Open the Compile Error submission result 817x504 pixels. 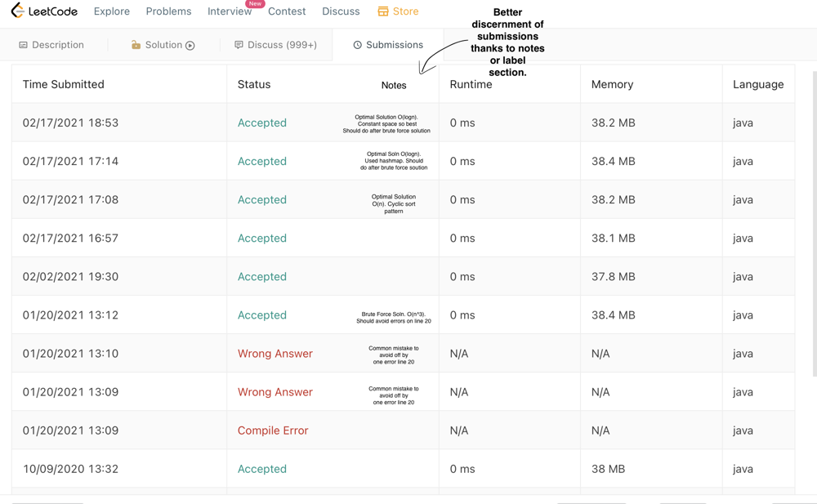(x=273, y=430)
